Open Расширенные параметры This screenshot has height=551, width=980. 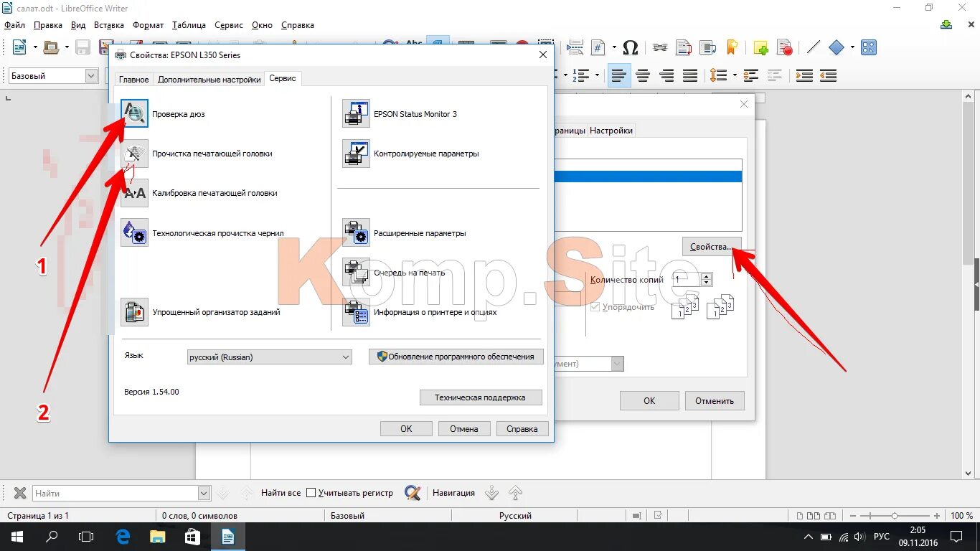pos(356,233)
